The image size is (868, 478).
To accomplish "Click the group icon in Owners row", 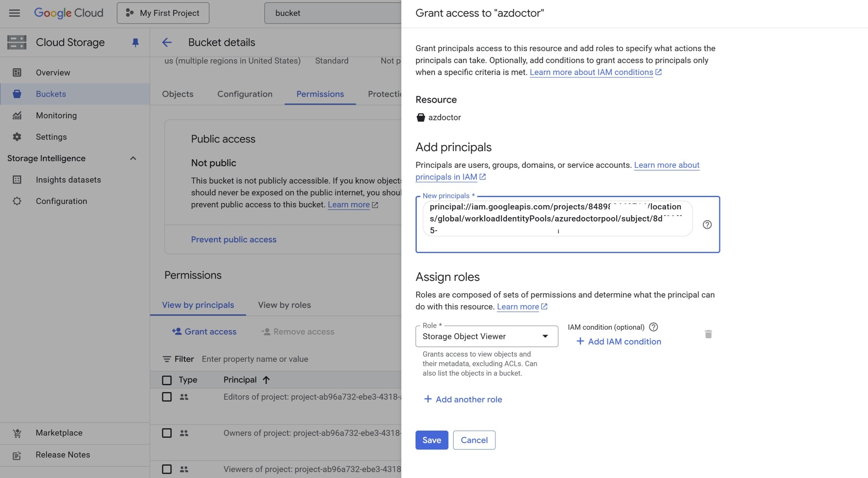I will (184, 433).
